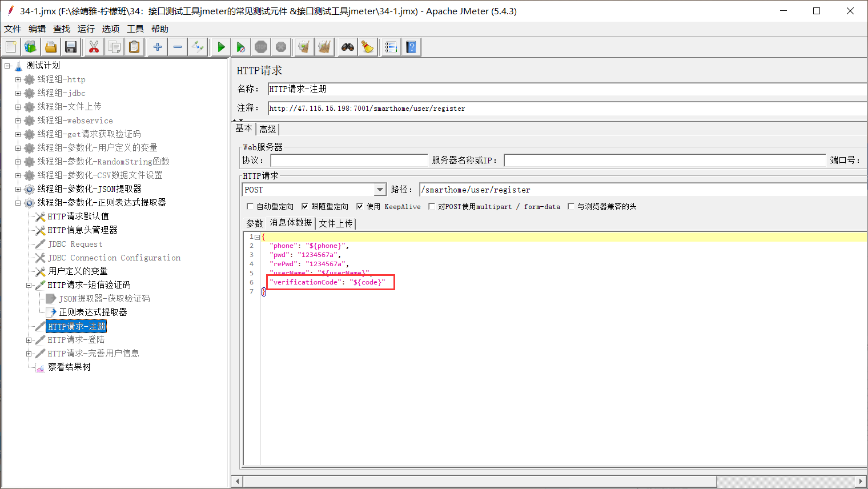Open Search with binoculars icon

348,47
